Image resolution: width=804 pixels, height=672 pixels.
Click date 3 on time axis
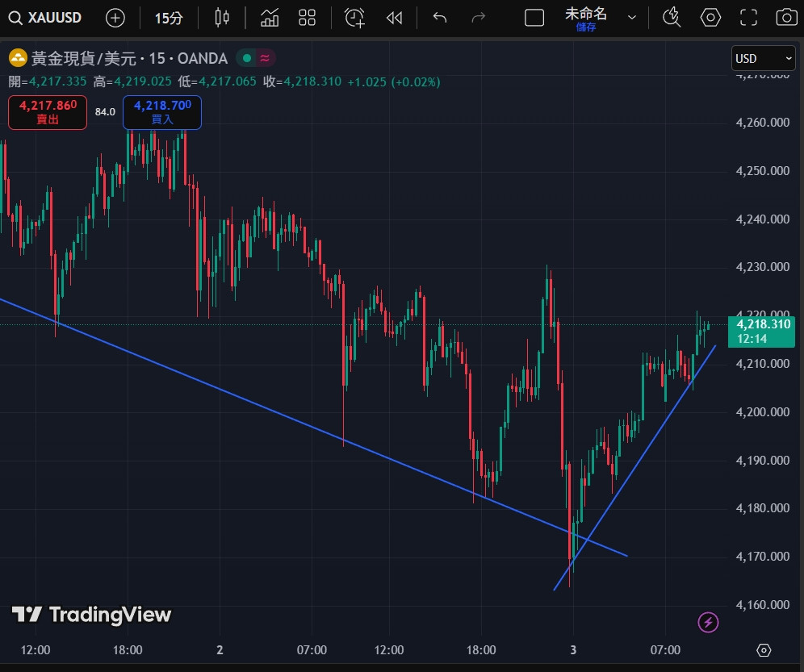573,650
